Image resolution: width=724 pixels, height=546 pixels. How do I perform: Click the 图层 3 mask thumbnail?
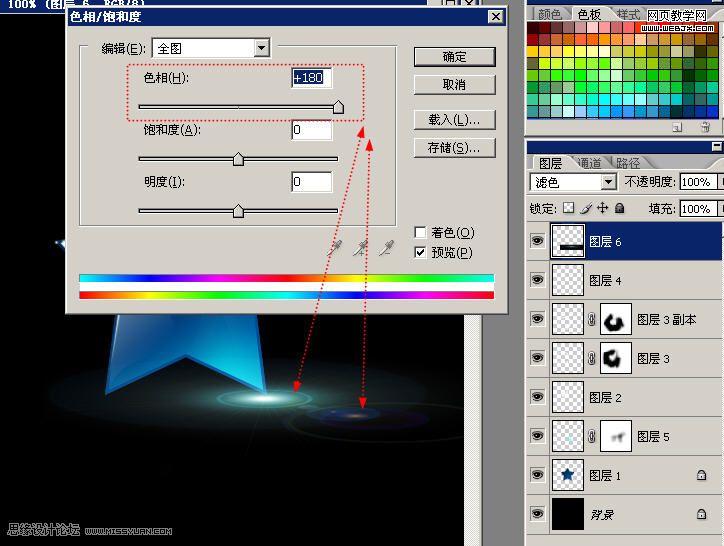(615, 358)
